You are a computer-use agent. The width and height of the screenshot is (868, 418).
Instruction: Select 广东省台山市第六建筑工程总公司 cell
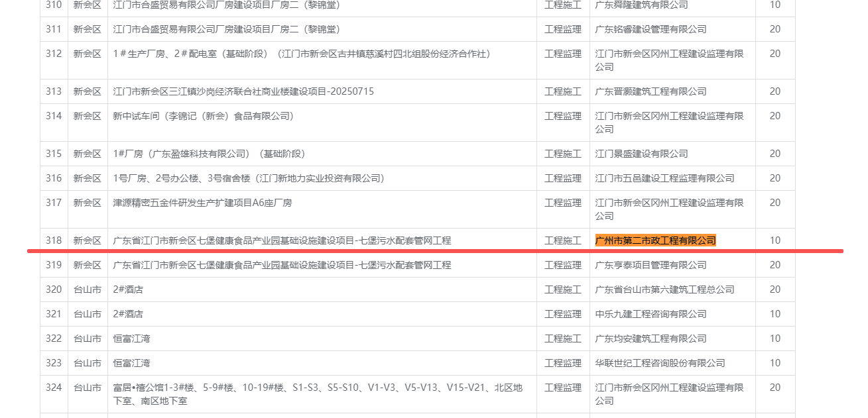[664, 289]
